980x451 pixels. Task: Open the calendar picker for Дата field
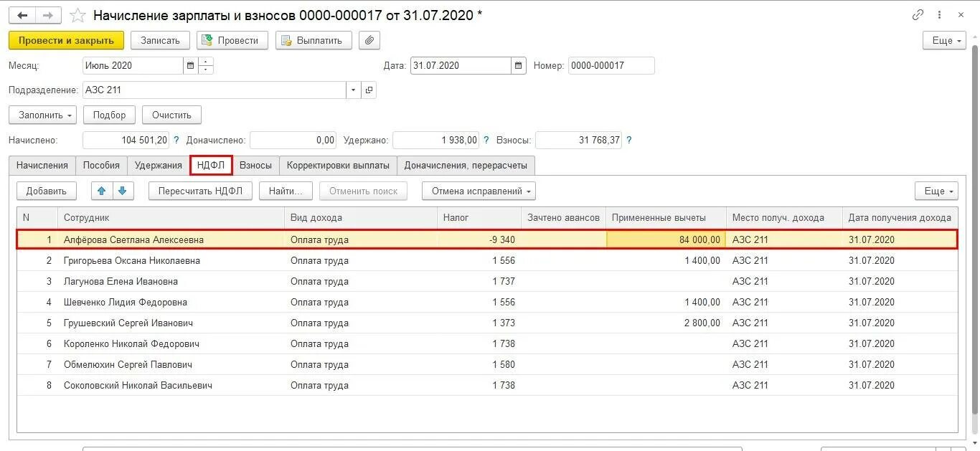pos(519,66)
